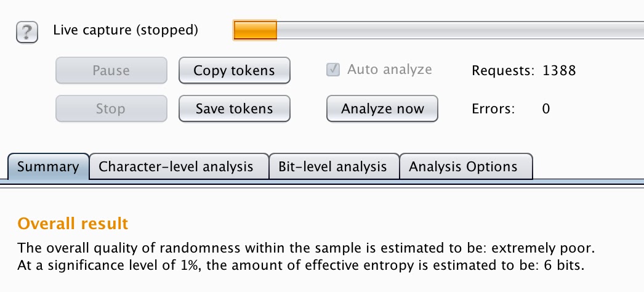Image resolution: width=644 pixels, height=292 pixels.
Task: Toggle the Auto analyze checkbox
Action: tap(333, 70)
